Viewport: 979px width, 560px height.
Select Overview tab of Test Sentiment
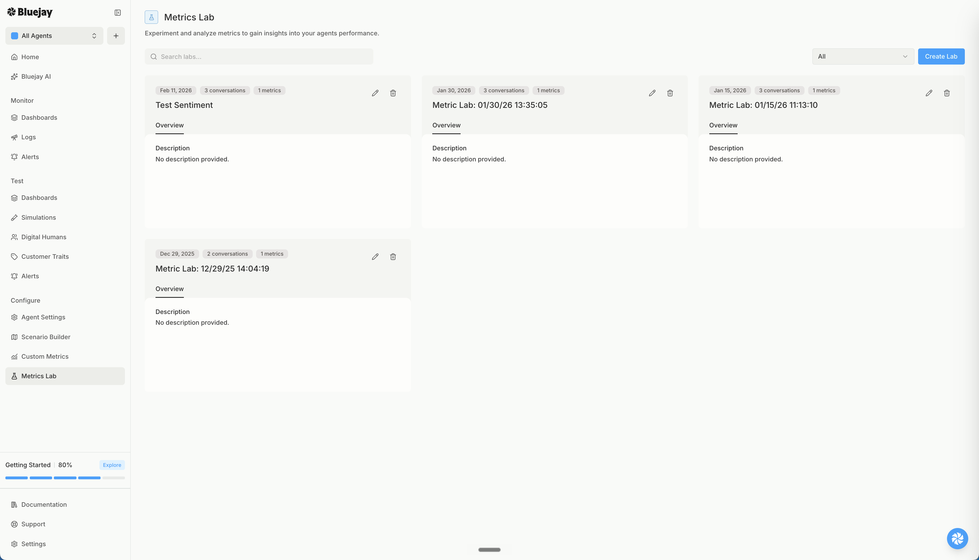tap(169, 125)
